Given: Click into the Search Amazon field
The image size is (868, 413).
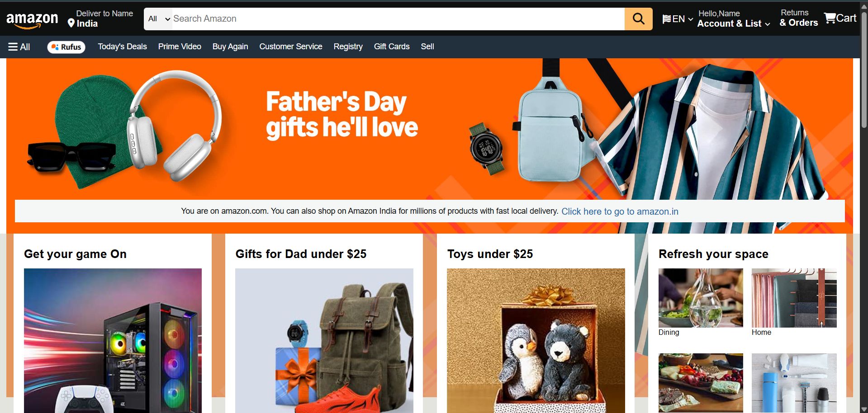Looking at the screenshot, I should pos(398,19).
